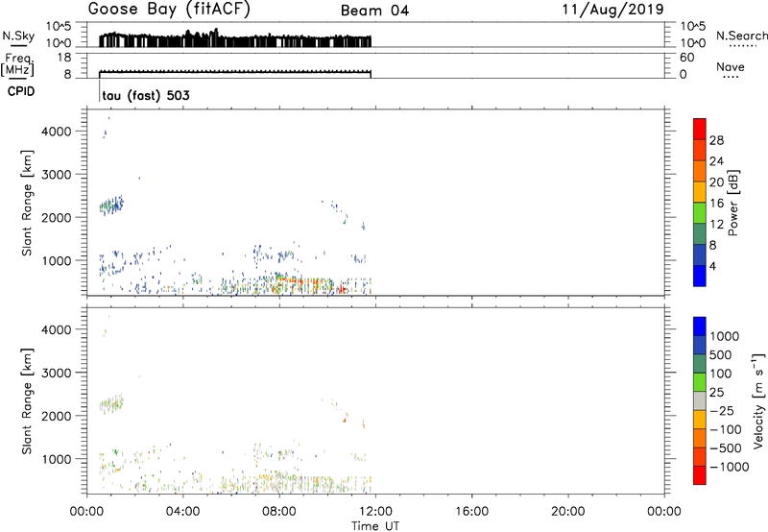768x532 pixels.
Task: Select the "Nave" legend label
Action: click(x=731, y=67)
